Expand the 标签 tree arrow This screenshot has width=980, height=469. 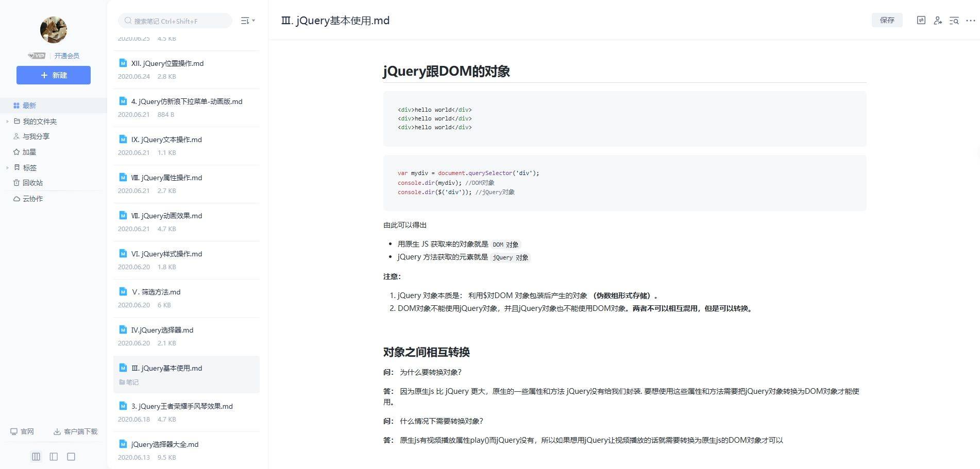coord(7,168)
